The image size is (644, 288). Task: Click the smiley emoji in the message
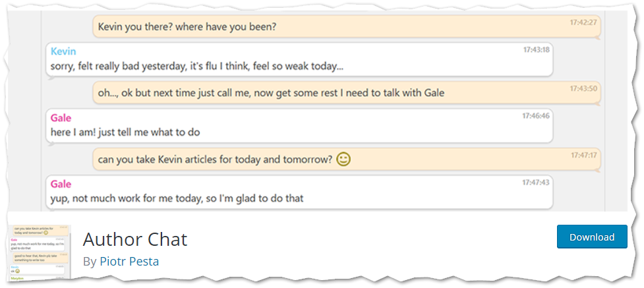[x=343, y=159]
